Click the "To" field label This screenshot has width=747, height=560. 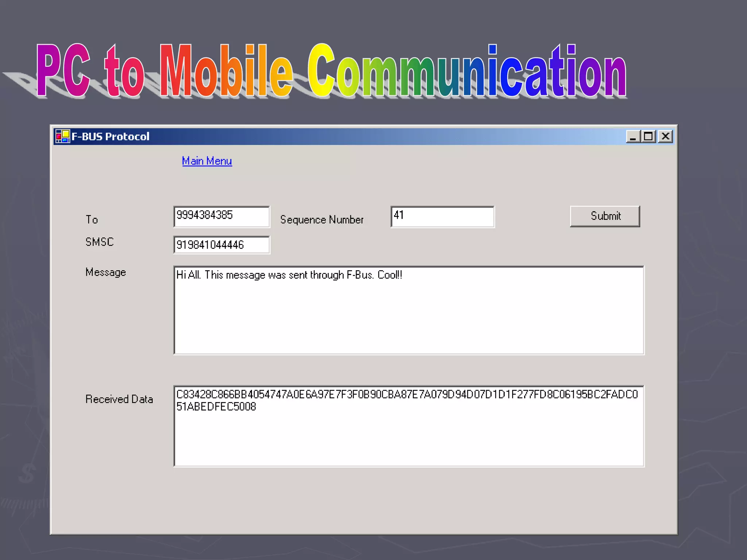(92, 219)
